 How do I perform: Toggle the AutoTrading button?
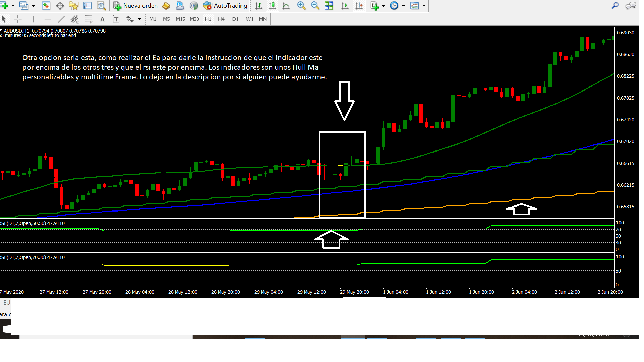point(225,6)
